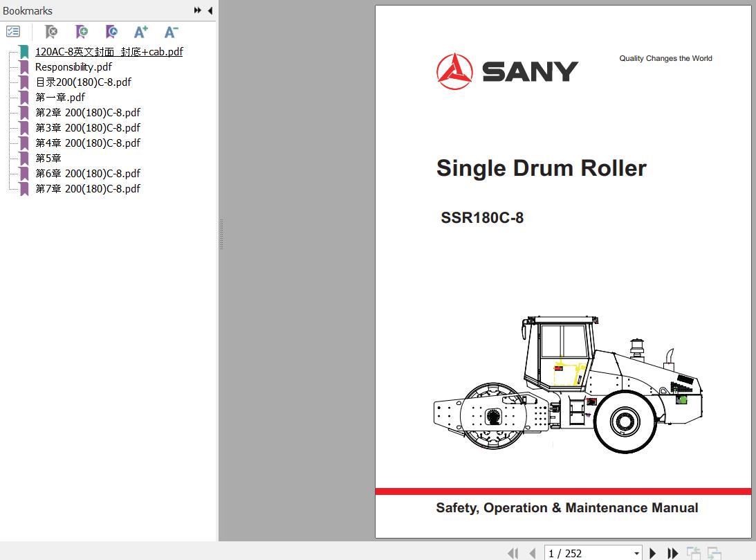The width and height of the screenshot is (756, 560).
Task: Click the Single Drum Roller title on page
Action: pos(541,168)
